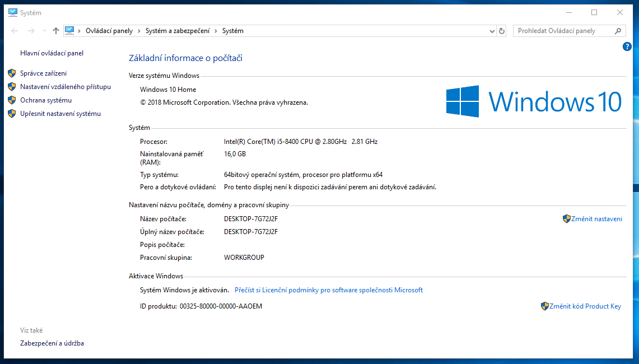The width and height of the screenshot is (639, 364).
Task: Go to Hlavní ovládací panel
Action: [52, 53]
